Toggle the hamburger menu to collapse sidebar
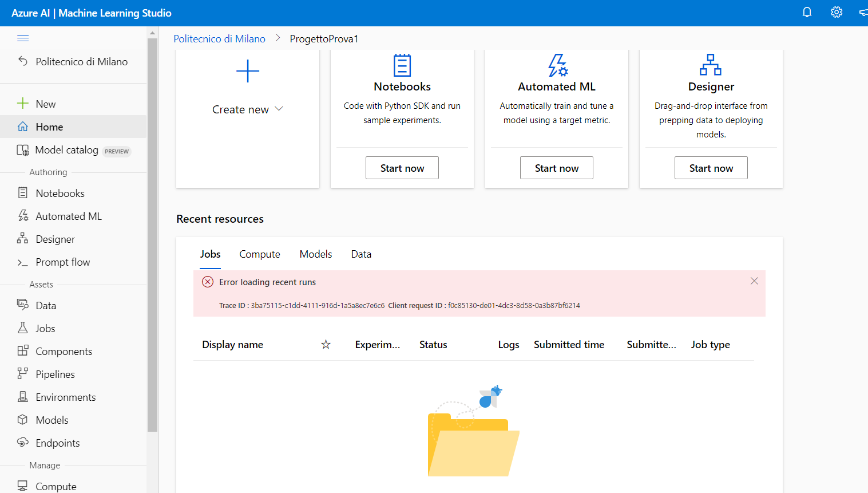This screenshot has height=493, width=868. 23,38
